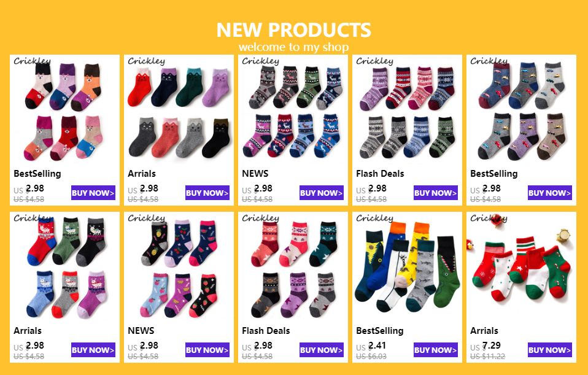This screenshot has width=588, height=375.
Task: Click BUY NOW for US 2.41 animal socks
Action: 436,350
